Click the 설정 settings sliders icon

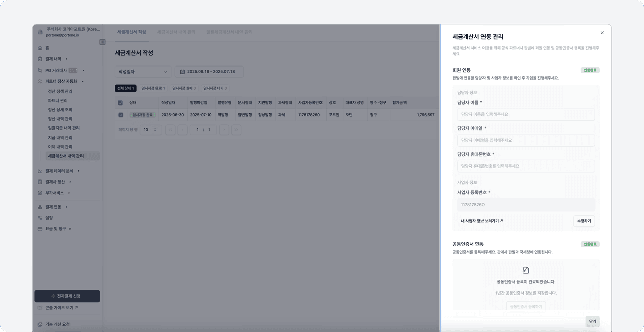(x=40, y=218)
